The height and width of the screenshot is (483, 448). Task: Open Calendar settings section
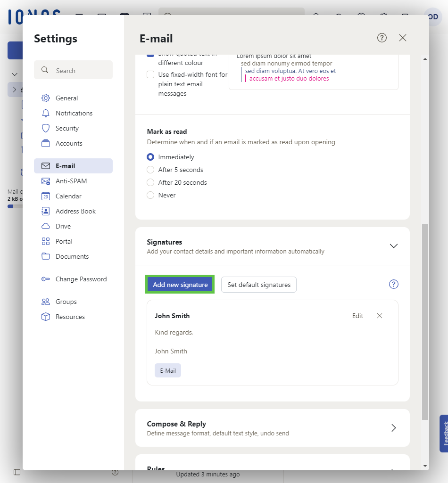pyautogui.click(x=68, y=196)
